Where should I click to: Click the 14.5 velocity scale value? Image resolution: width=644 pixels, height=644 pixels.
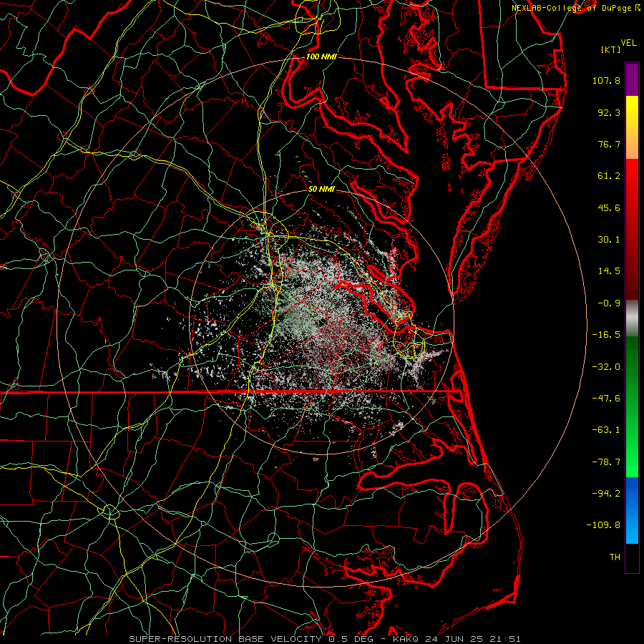coord(609,271)
